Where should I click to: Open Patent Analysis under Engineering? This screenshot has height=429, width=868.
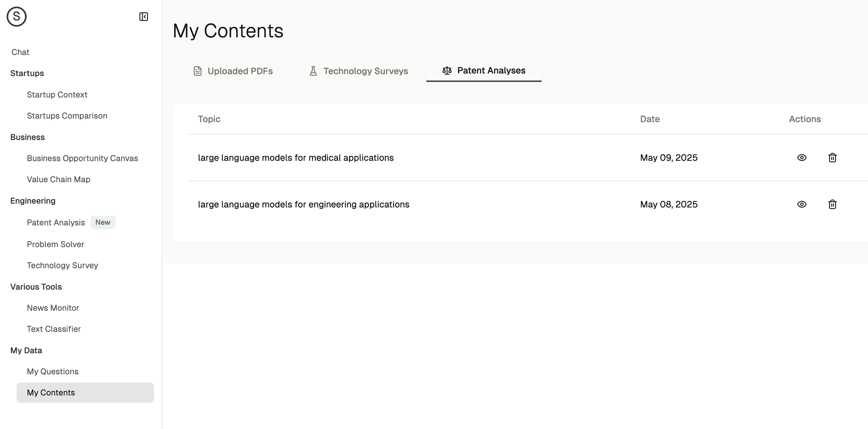[56, 222]
